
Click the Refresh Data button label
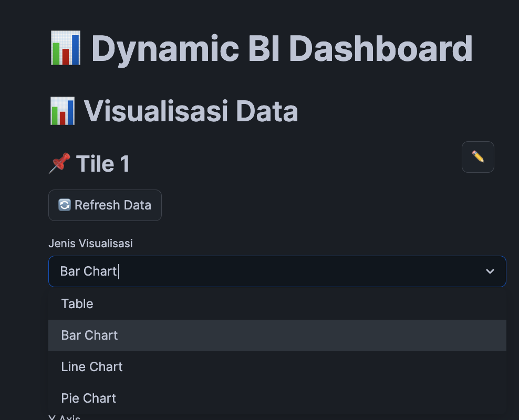[x=113, y=205]
